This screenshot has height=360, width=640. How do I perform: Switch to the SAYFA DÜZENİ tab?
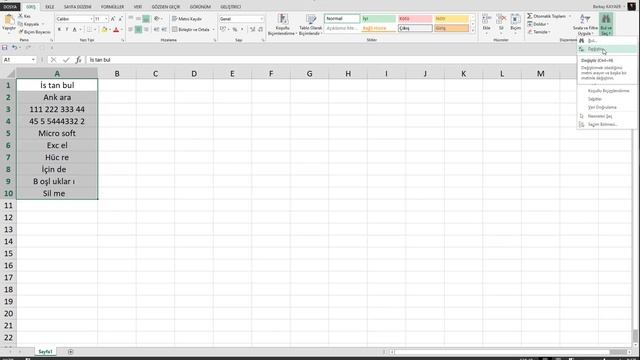pos(78,7)
